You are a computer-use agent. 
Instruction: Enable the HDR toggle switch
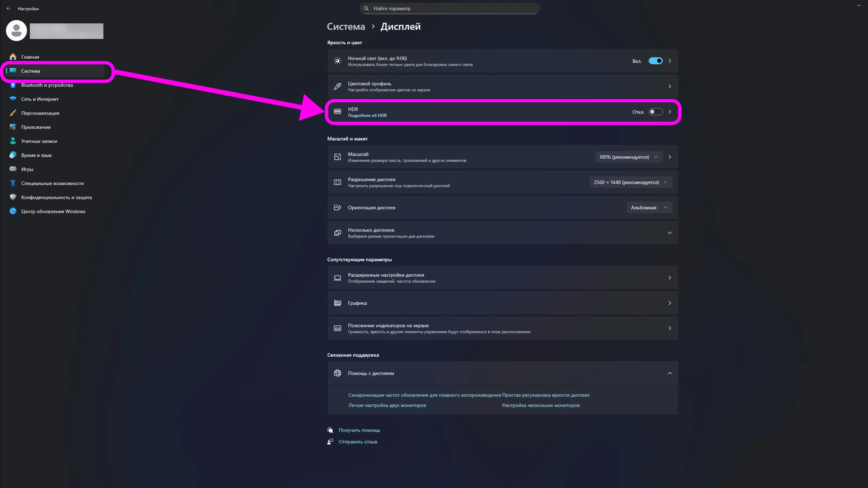[x=655, y=112]
